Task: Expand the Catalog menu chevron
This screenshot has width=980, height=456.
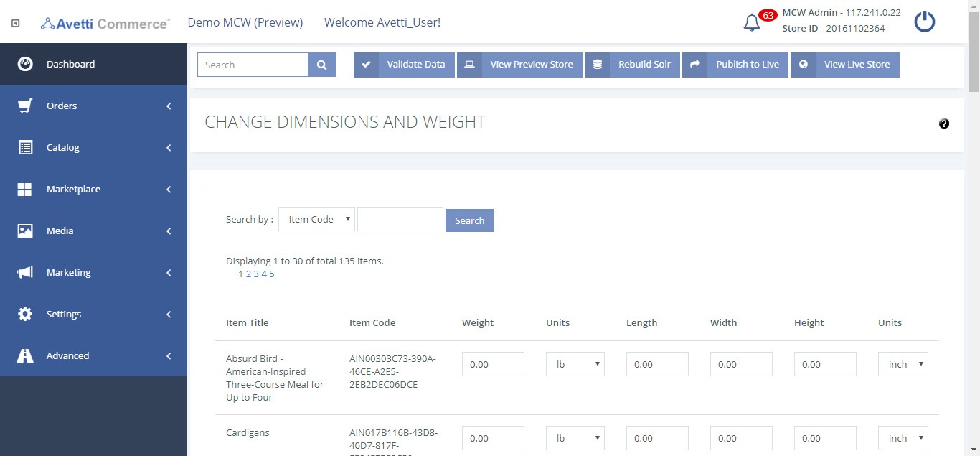Action: [x=169, y=147]
